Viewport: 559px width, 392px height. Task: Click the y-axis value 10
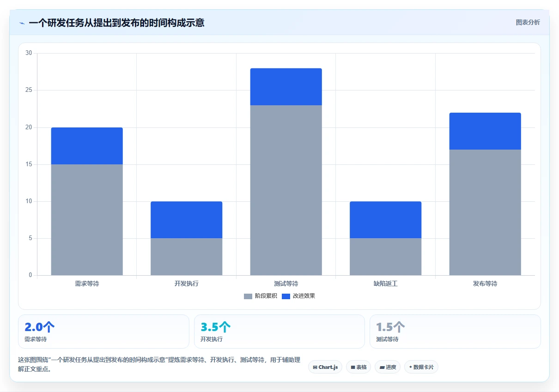click(29, 201)
